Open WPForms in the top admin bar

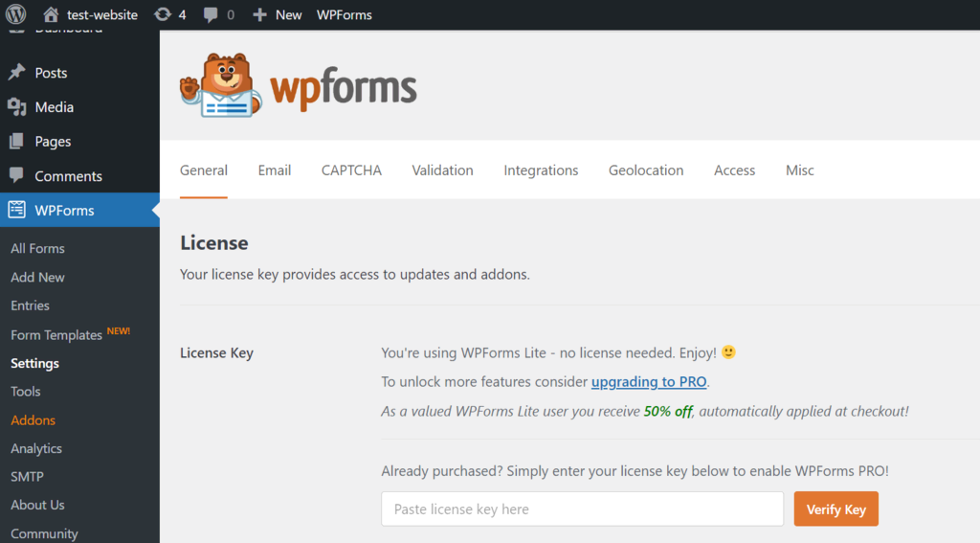pos(345,14)
